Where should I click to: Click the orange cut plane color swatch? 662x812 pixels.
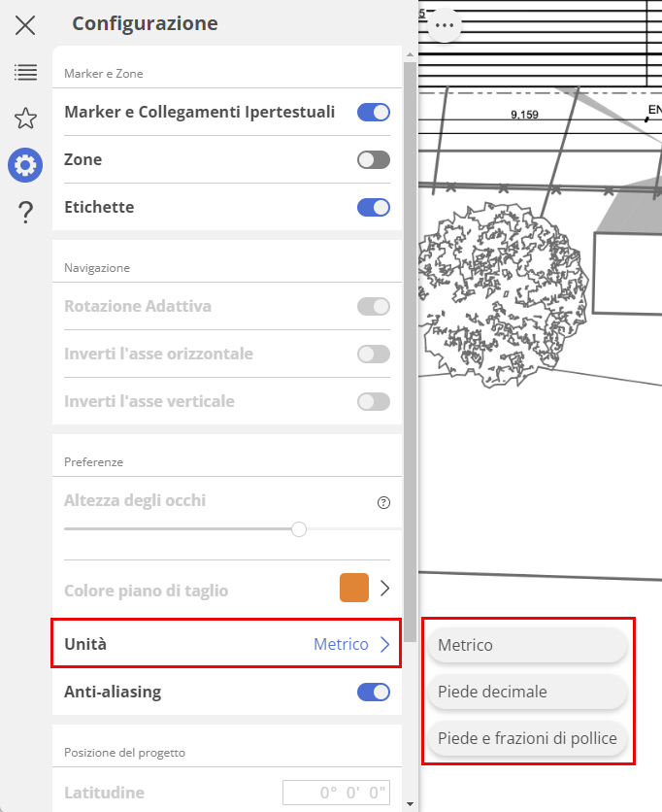[354, 588]
